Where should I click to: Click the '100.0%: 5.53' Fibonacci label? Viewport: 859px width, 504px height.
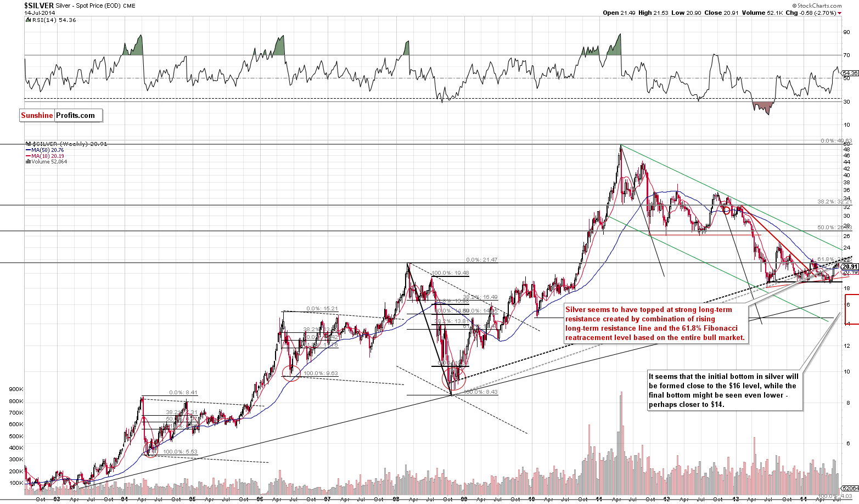tap(181, 451)
